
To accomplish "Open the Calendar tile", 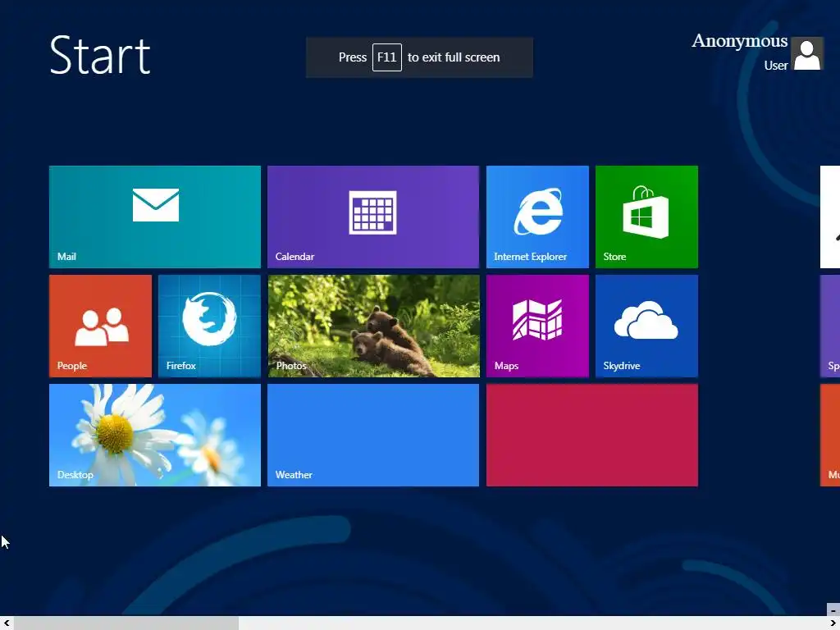I will (373, 217).
